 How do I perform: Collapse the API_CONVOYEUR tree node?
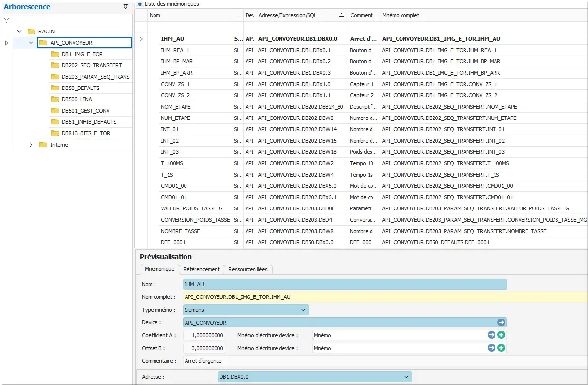(x=31, y=43)
